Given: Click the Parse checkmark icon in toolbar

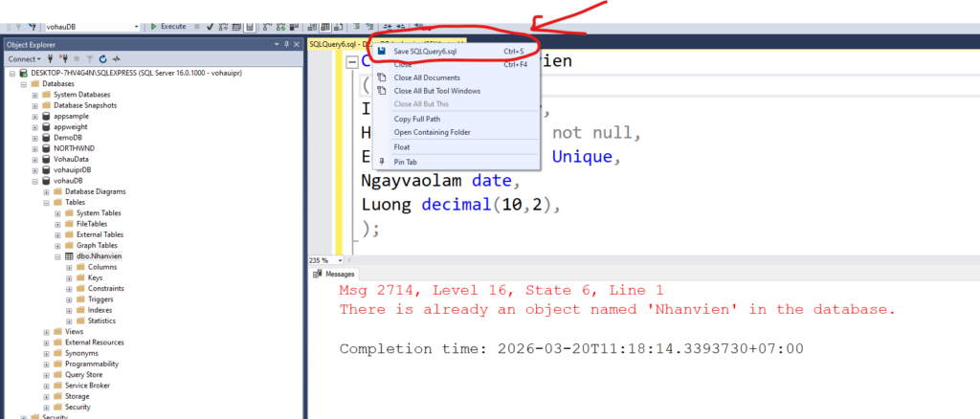Looking at the screenshot, I should (210, 27).
